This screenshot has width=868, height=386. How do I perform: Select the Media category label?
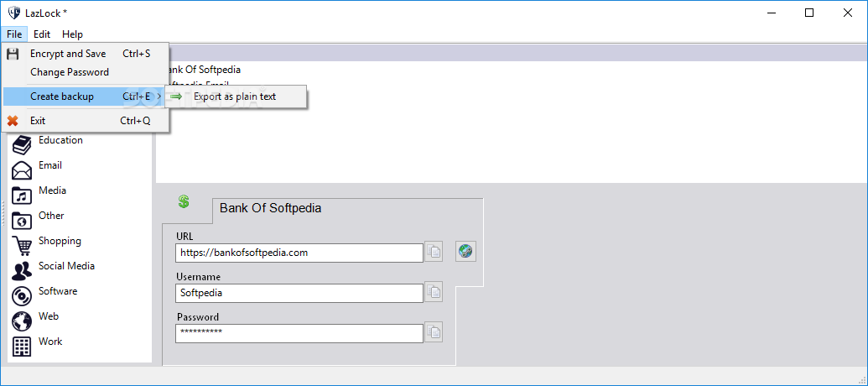pyautogui.click(x=53, y=190)
